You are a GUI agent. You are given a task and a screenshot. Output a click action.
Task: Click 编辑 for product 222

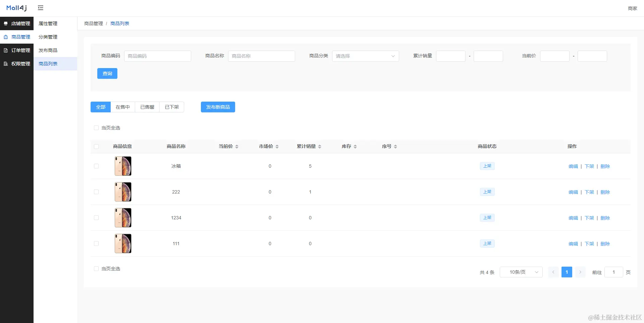[x=573, y=192]
